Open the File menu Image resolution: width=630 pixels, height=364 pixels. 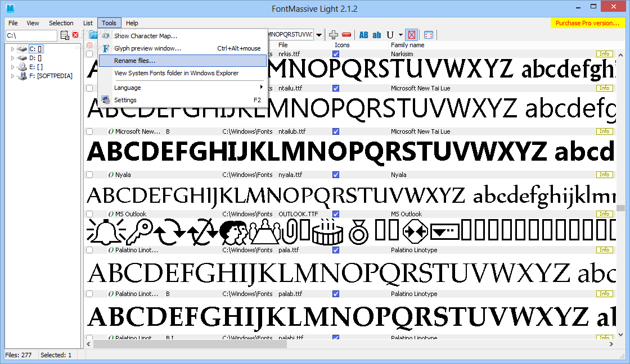[13, 23]
